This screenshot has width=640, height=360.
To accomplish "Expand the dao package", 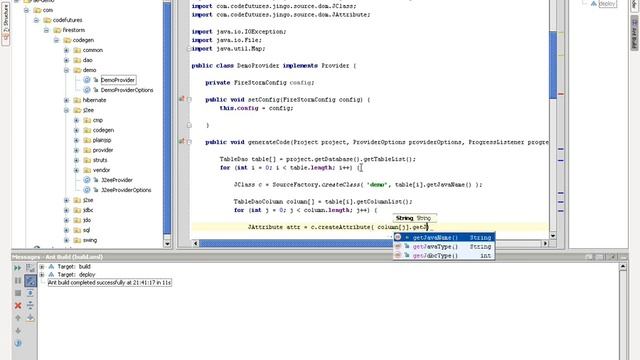I will click(67, 60).
